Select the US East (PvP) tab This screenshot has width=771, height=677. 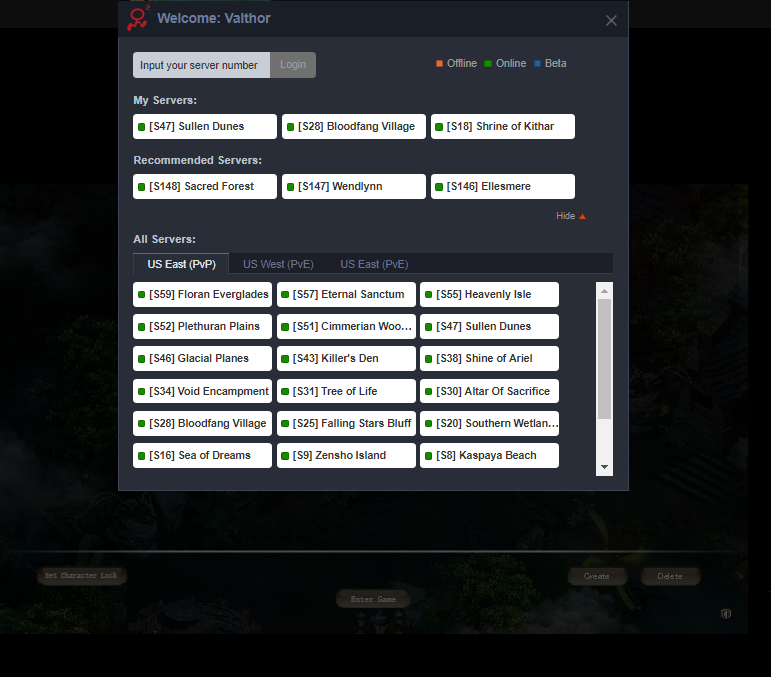pyautogui.click(x=181, y=264)
